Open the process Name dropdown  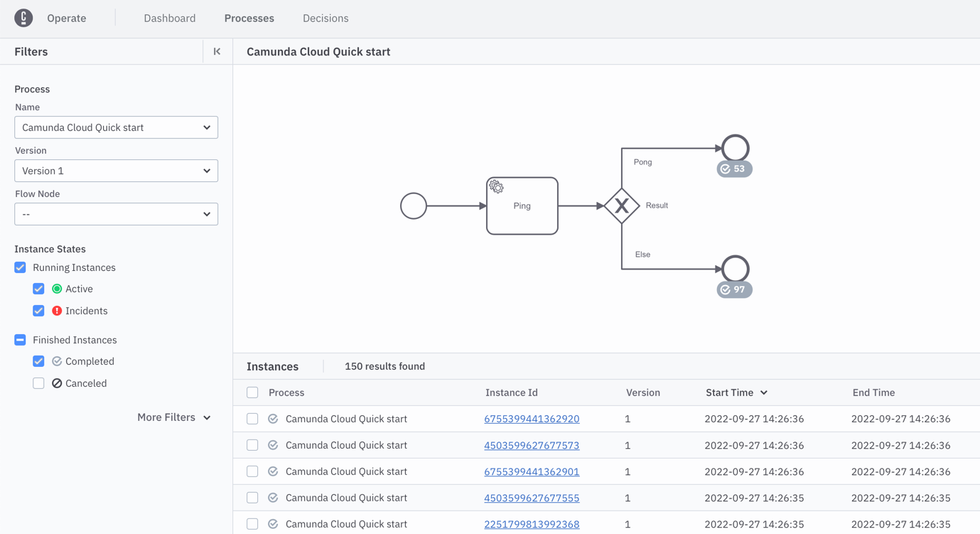[x=116, y=128]
